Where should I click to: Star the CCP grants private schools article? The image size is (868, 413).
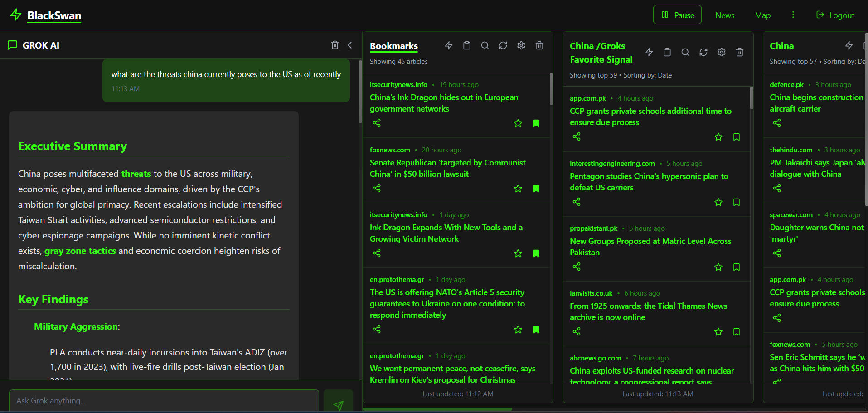tap(718, 137)
